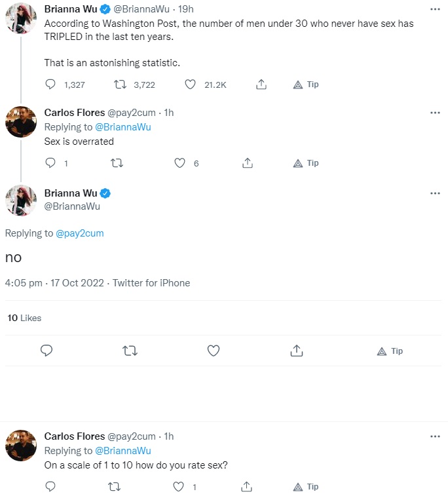Image resolution: width=448 pixels, height=498 pixels.
Task: Open more options for "Sex is overrated" reply
Action: click(435, 113)
